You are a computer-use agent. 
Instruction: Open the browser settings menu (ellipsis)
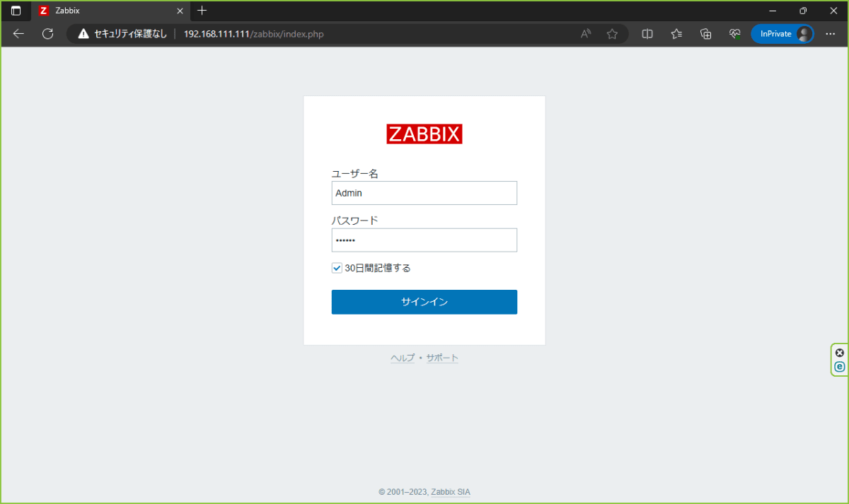pos(830,33)
